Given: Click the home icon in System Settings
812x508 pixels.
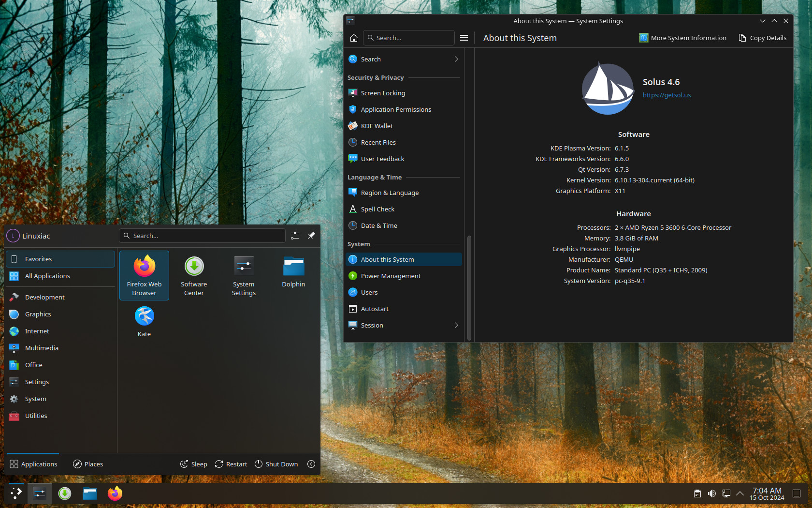Looking at the screenshot, I should click(354, 38).
